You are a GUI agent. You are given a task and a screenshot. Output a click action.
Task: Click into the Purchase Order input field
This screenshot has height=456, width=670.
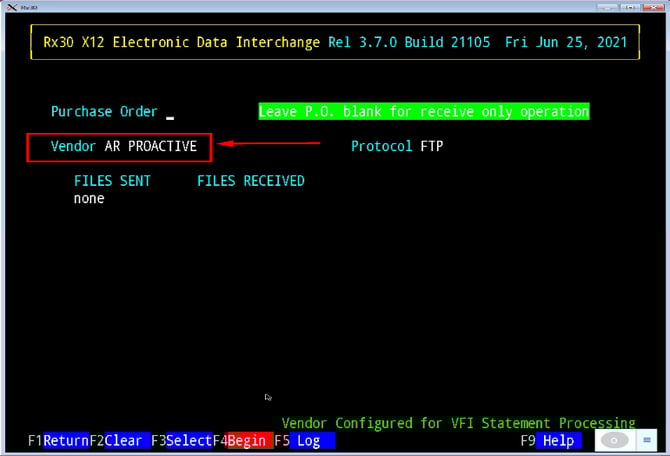tap(171, 112)
